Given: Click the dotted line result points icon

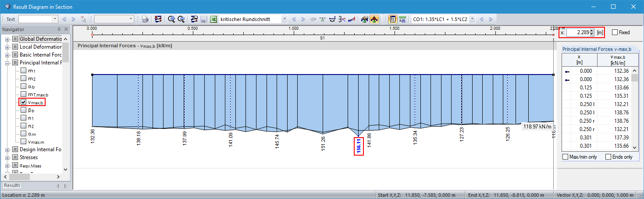Looking at the screenshot, I should pos(342,19).
